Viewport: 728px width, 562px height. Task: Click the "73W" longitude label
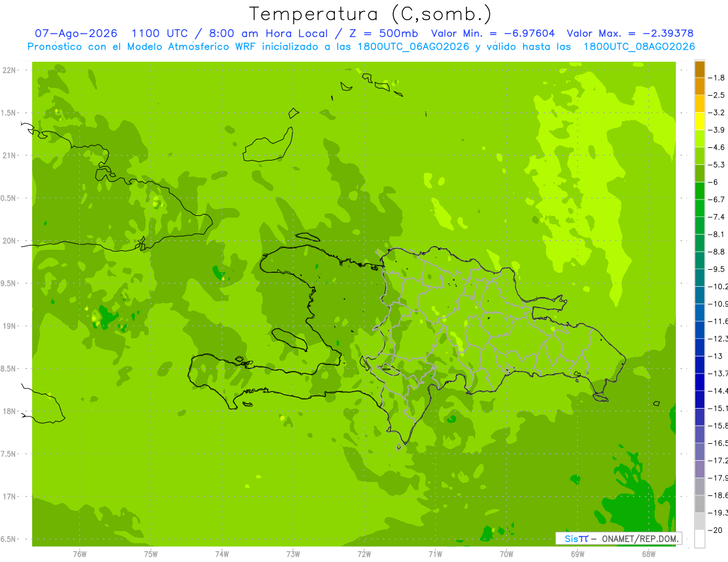(293, 554)
